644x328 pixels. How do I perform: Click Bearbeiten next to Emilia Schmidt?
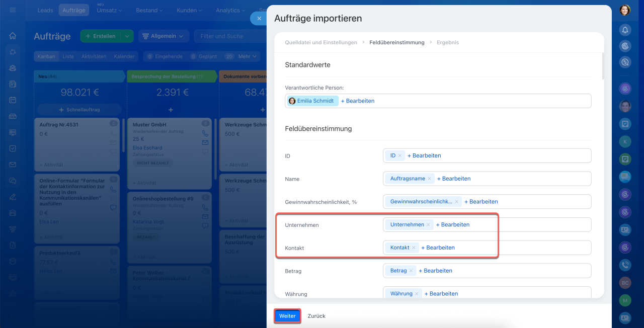(x=358, y=101)
